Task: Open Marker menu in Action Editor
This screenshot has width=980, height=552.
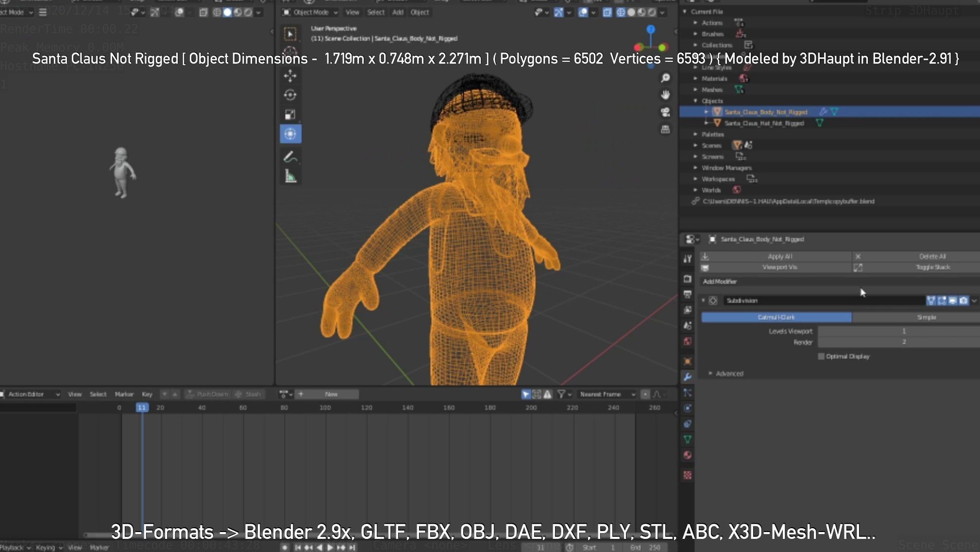Action: 124,394
